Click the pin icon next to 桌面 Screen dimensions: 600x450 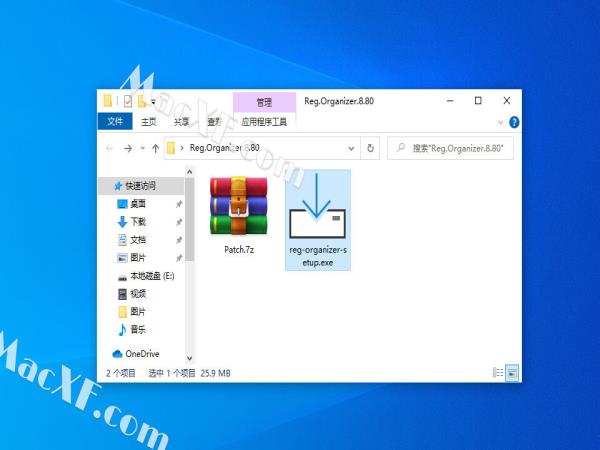[x=179, y=204]
